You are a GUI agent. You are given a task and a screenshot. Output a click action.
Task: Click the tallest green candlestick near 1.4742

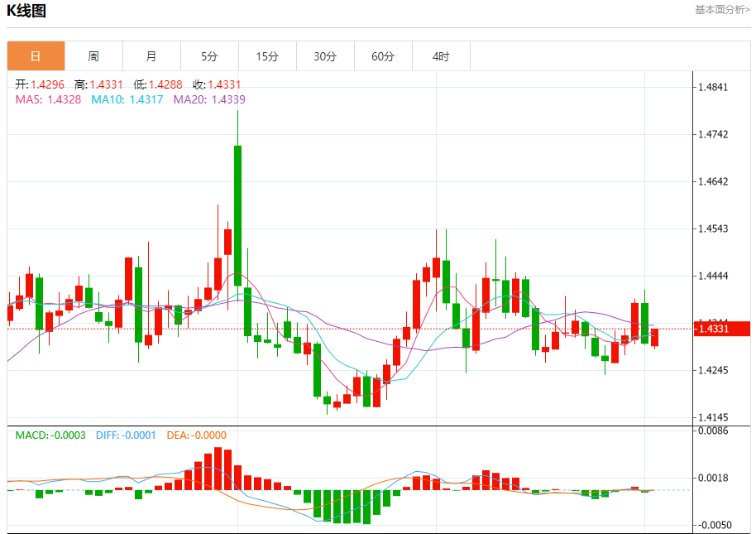(x=237, y=215)
